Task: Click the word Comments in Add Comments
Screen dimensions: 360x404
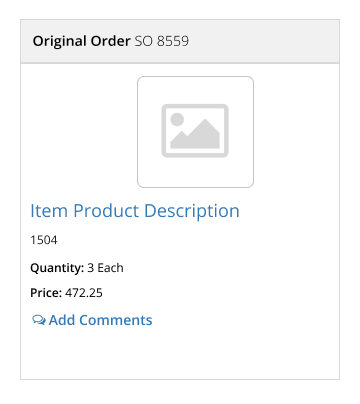Action: (116, 320)
